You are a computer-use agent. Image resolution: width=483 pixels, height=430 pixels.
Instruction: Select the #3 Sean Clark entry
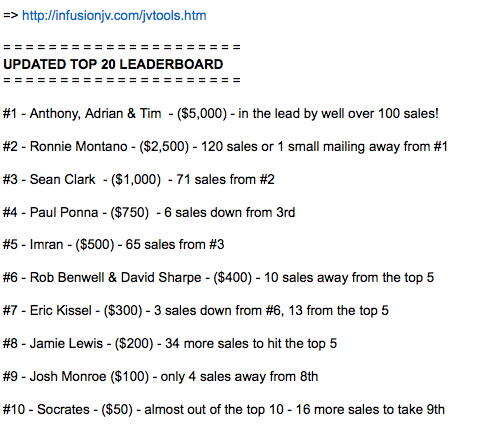coord(139,179)
